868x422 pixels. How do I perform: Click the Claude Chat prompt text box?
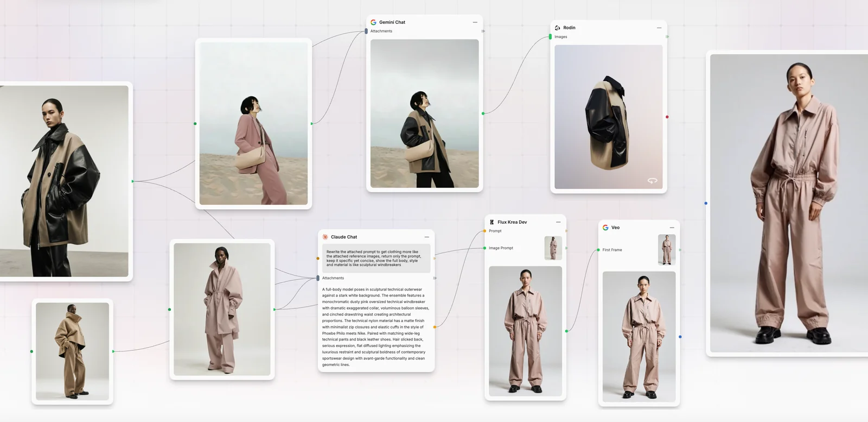(376, 258)
